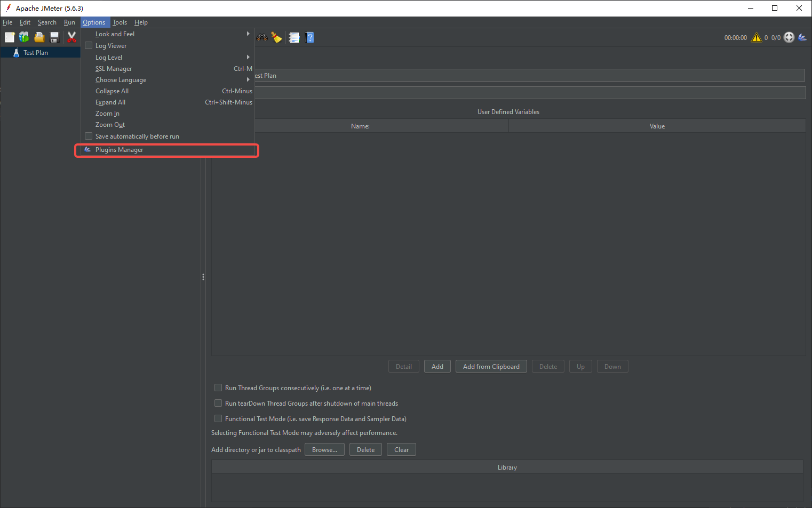Open the Run menu

tap(69, 22)
